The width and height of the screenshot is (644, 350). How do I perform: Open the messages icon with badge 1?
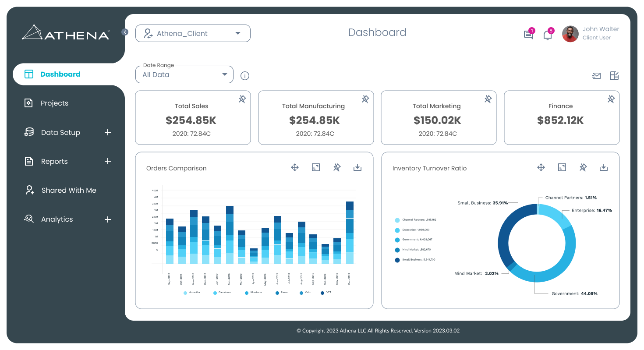528,34
